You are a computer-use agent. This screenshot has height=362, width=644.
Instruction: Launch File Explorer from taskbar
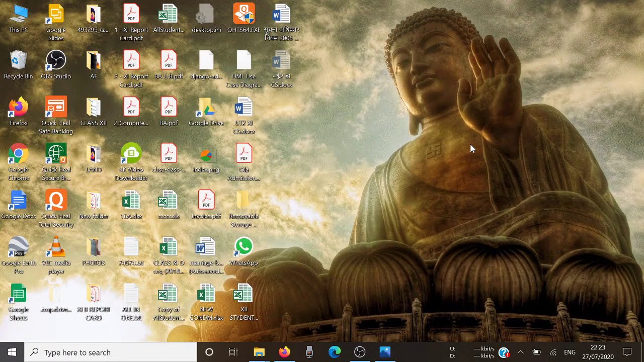pyautogui.click(x=259, y=352)
